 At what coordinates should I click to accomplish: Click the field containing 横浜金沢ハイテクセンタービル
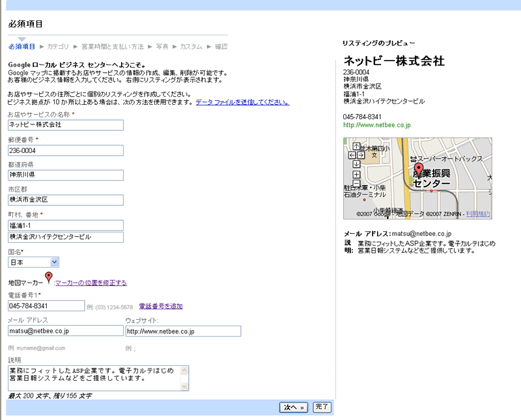(66, 237)
